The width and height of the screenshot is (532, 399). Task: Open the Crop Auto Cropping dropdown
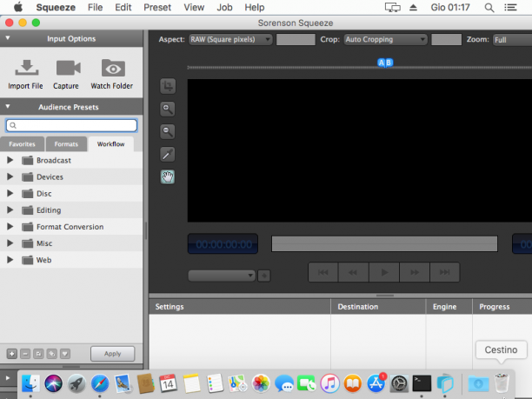point(385,39)
